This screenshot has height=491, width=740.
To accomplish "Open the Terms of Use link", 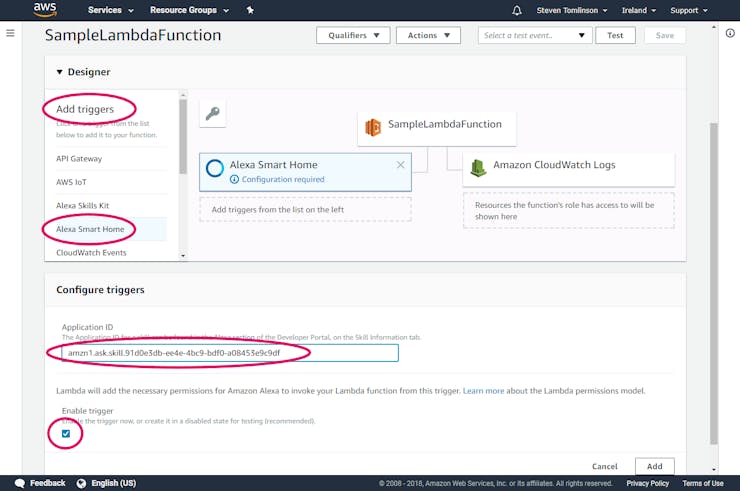I will (x=703, y=483).
